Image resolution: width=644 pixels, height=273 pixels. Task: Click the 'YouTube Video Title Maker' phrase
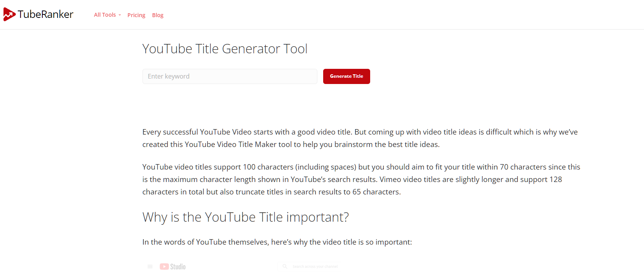(238, 145)
